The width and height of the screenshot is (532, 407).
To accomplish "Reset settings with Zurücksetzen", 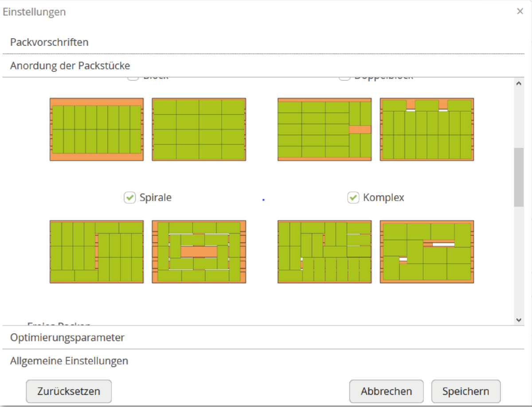I will 68,391.
